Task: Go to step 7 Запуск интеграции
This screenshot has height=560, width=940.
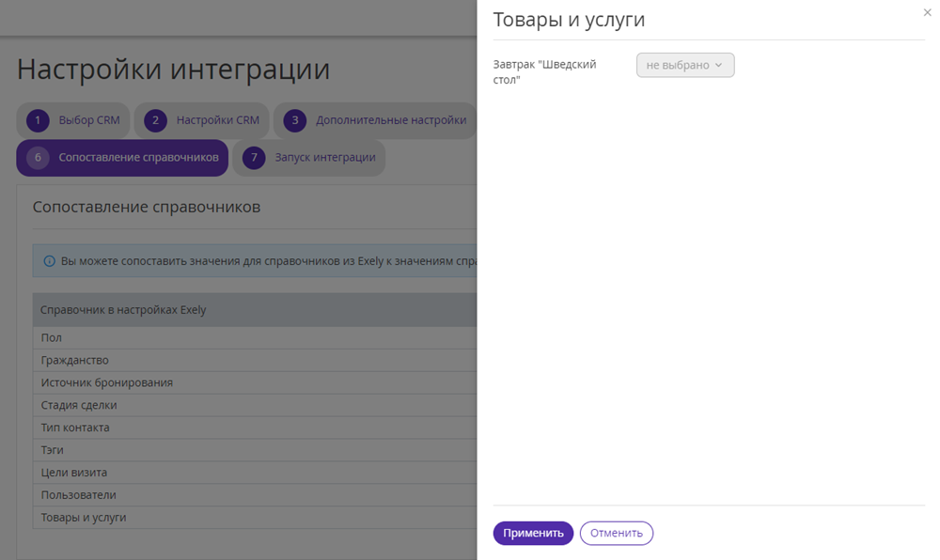Action: (308, 158)
